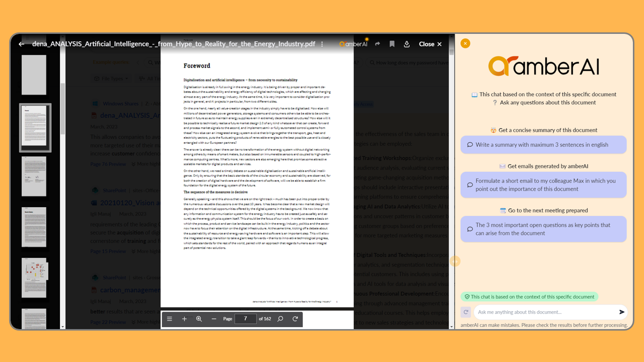Click 'Ask any questions about this document' text
The height and width of the screenshot is (362, 644).
[547, 103]
